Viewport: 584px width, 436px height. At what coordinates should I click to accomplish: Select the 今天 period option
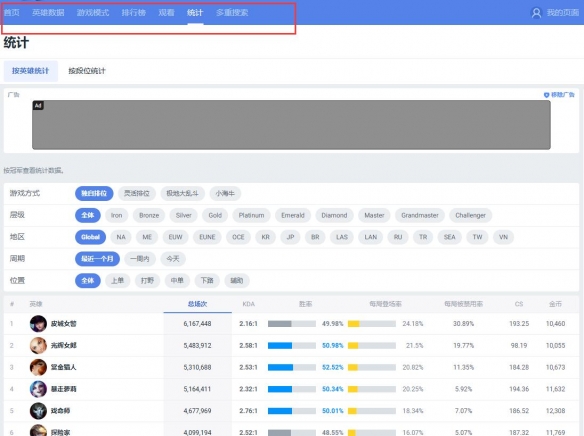(x=173, y=259)
